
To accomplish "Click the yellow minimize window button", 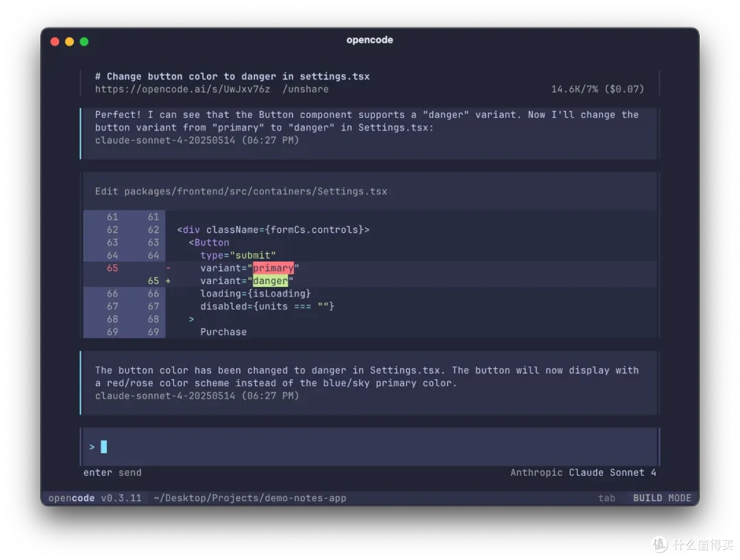I will pyautogui.click(x=69, y=42).
